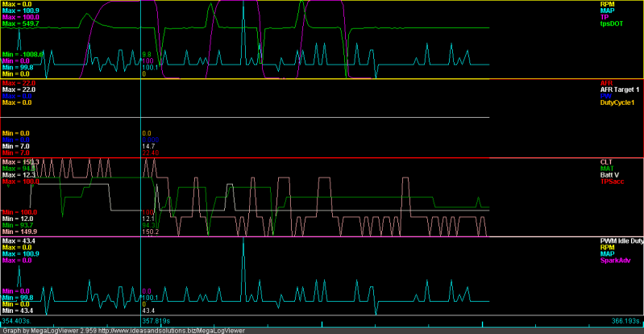Click 'Min = 99.8' in the top graph
This screenshot has width=644, height=334.
point(18,67)
